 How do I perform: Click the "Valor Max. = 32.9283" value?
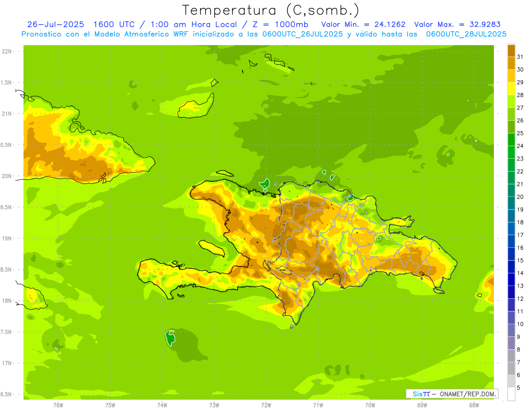457,24
